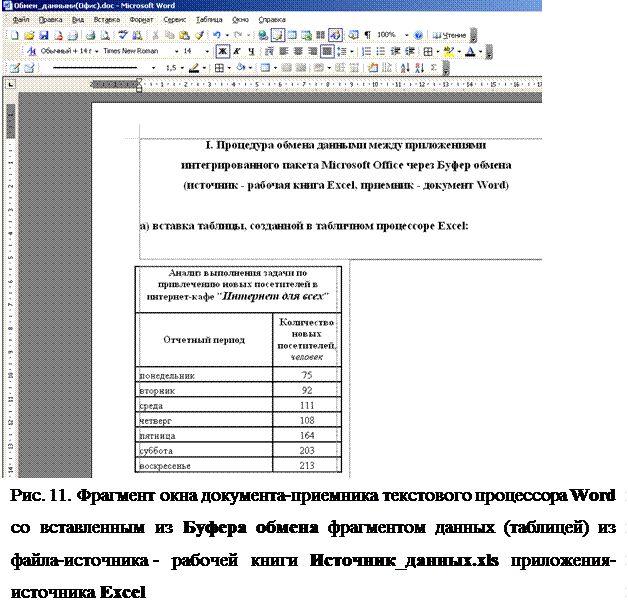
Task: Click the tab selector at ruler corner
Action: point(11,84)
